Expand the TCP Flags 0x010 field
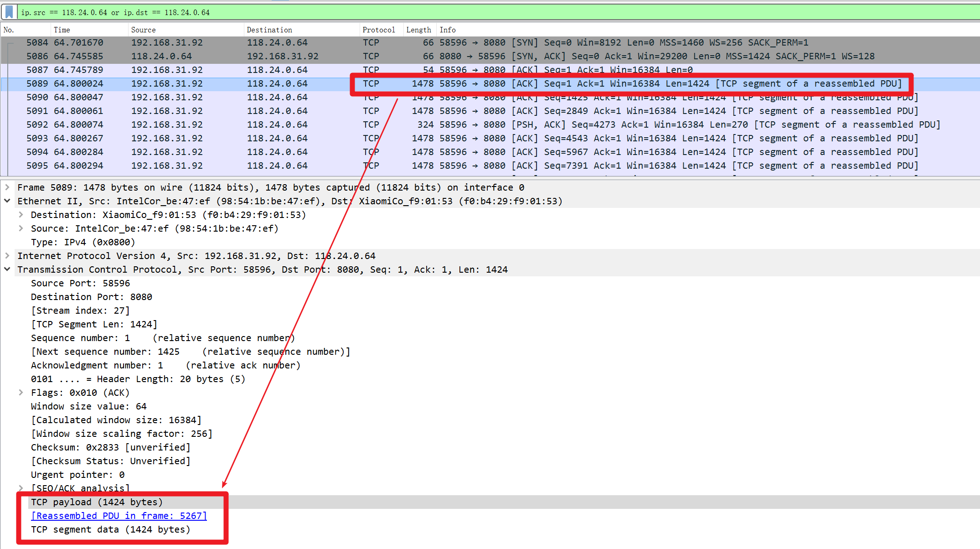The image size is (980, 549). 21,393
